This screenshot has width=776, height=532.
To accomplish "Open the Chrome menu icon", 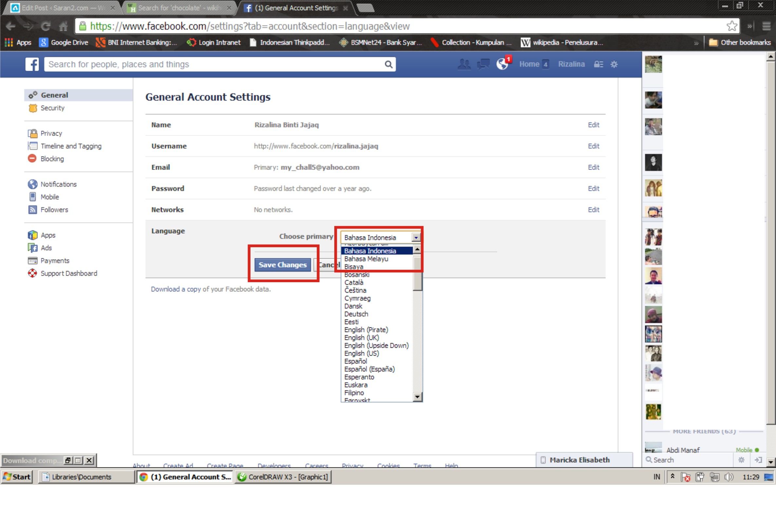I will tap(766, 26).
